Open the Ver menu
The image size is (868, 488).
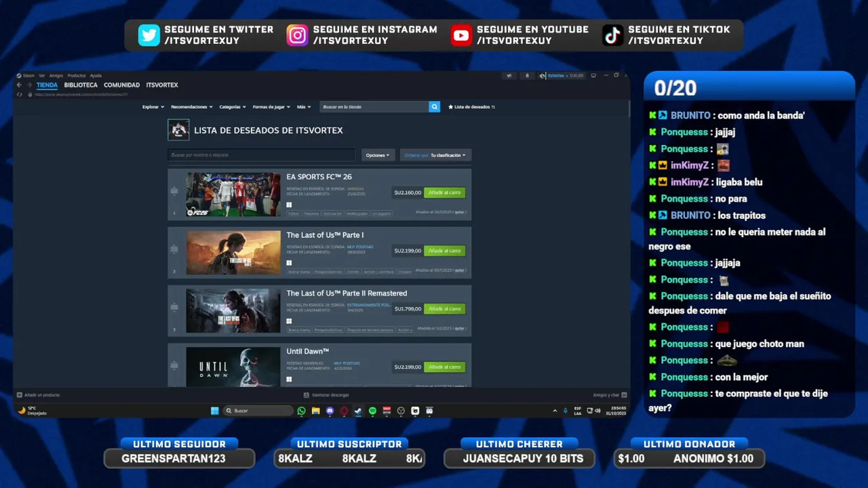[x=42, y=75]
